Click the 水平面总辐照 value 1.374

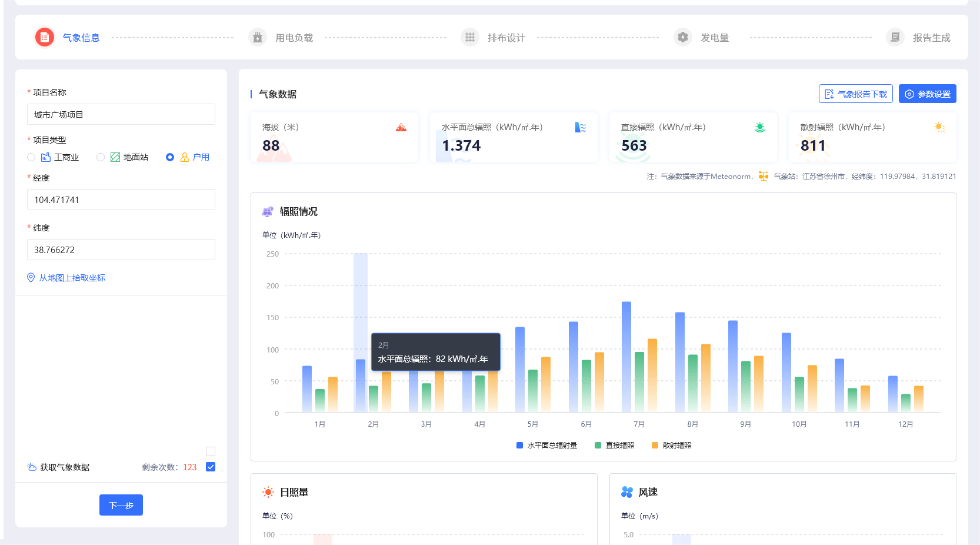(x=461, y=145)
